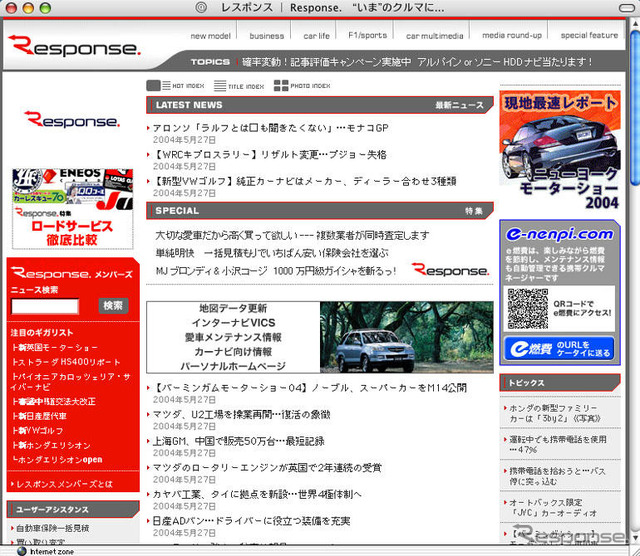640x556 pixels.
Task: Open the アロンソ モナコGP news headline
Action: (x=271, y=128)
